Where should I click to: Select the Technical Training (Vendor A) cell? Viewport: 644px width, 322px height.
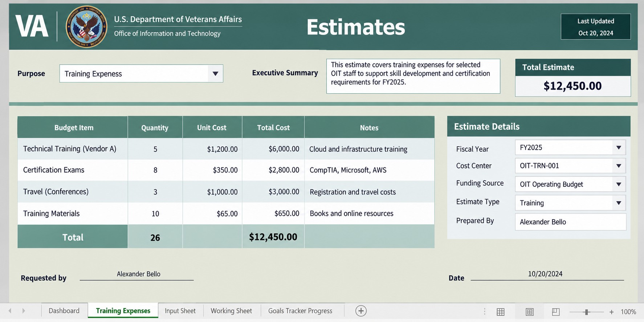tap(73, 149)
